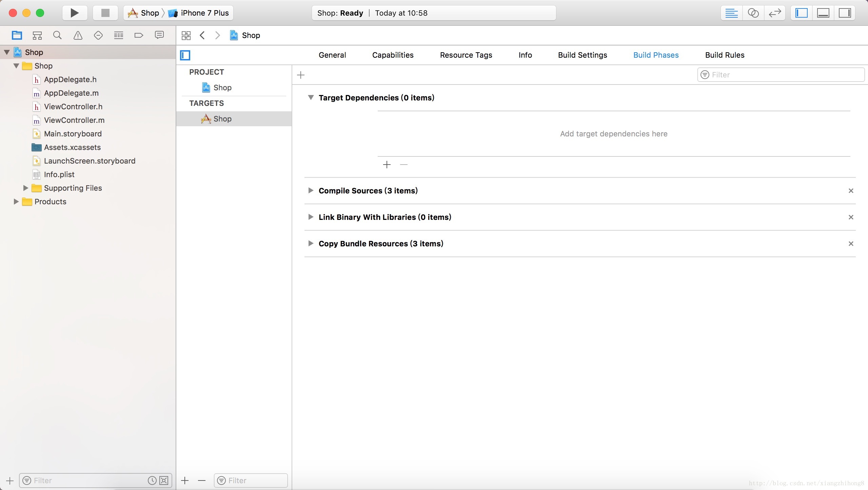The width and height of the screenshot is (868, 490).
Task: Show the version editor
Action: click(775, 13)
